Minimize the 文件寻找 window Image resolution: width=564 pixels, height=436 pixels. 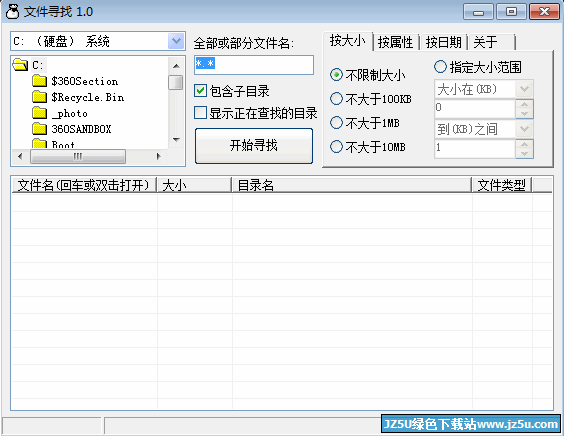478,12
